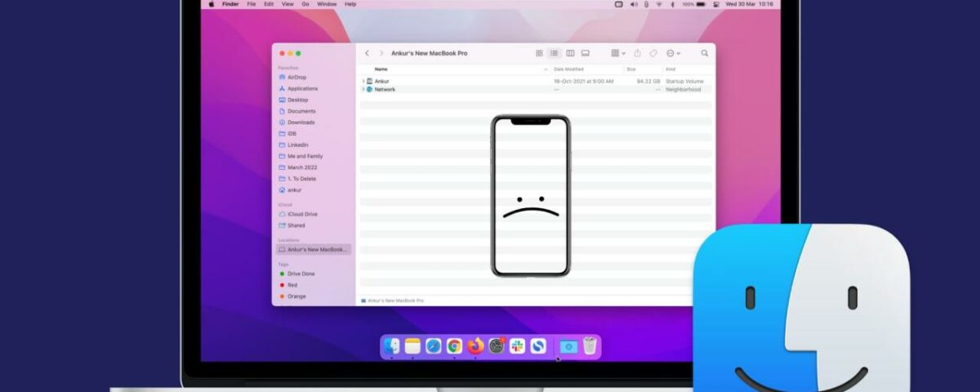
Task: Open iCloud Drive in the sidebar
Action: [298, 214]
